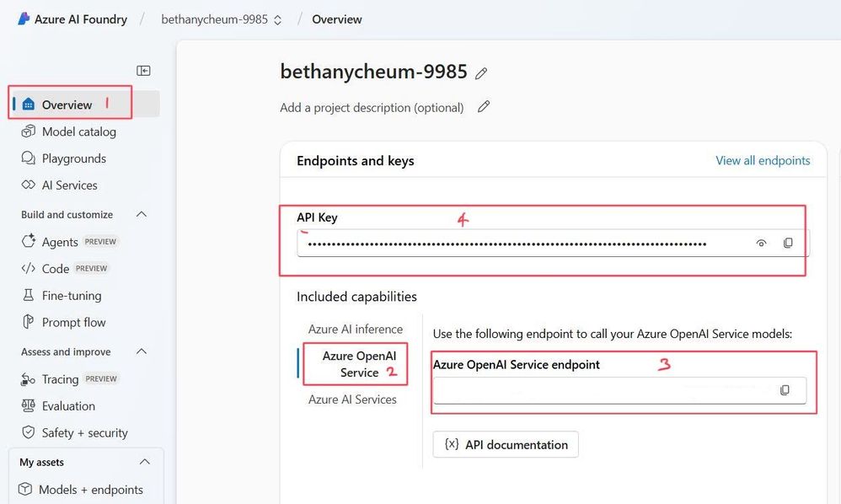Viewport: 841px width, 504px height.
Task: Click the 'Included capabilities' heading
Action: (356, 297)
